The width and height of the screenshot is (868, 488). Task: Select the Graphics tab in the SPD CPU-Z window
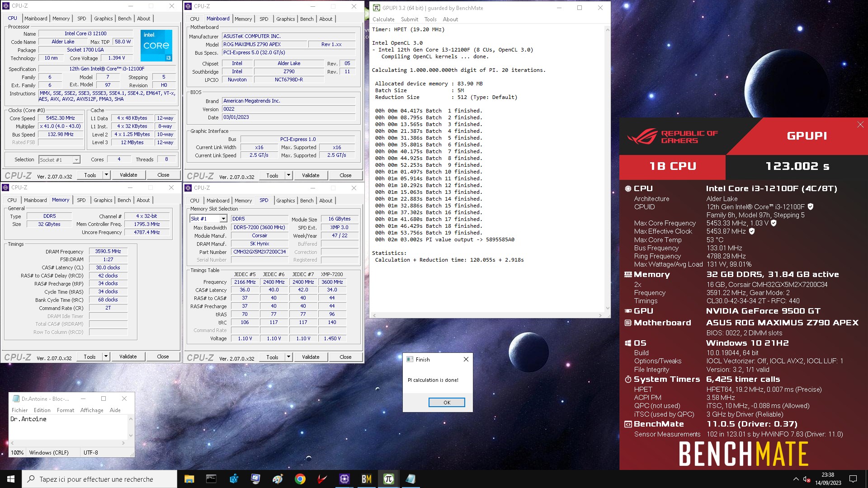tap(286, 201)
